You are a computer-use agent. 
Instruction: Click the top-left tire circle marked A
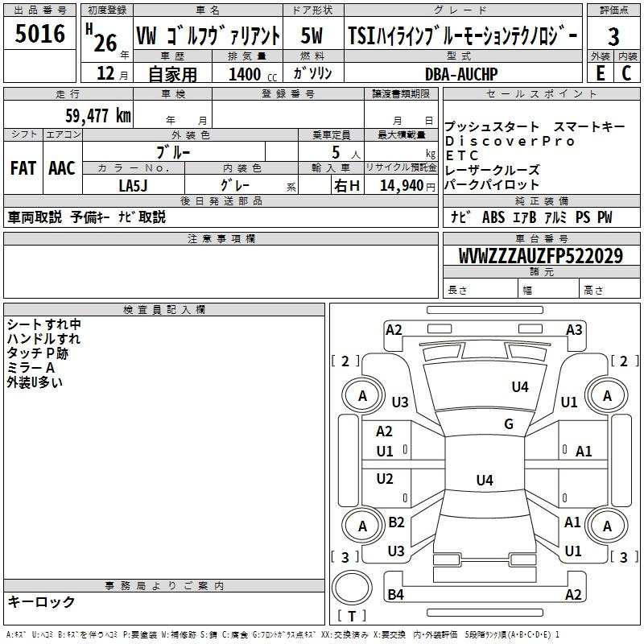[362, 395]
